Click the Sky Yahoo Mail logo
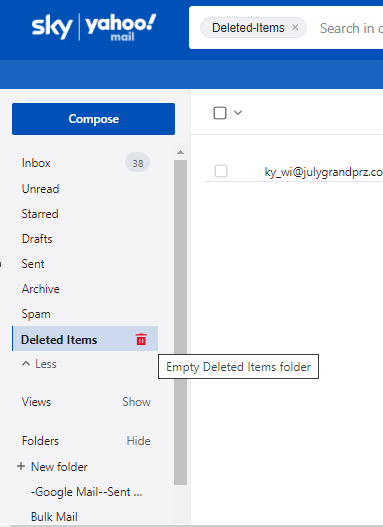This screenshot has height=527, width=383. [x=94, y=27]
